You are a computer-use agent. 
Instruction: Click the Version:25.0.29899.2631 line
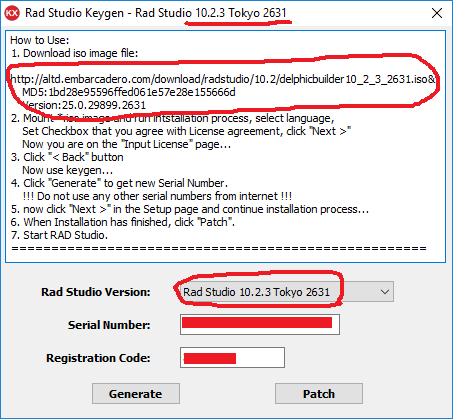pos(84,105)
